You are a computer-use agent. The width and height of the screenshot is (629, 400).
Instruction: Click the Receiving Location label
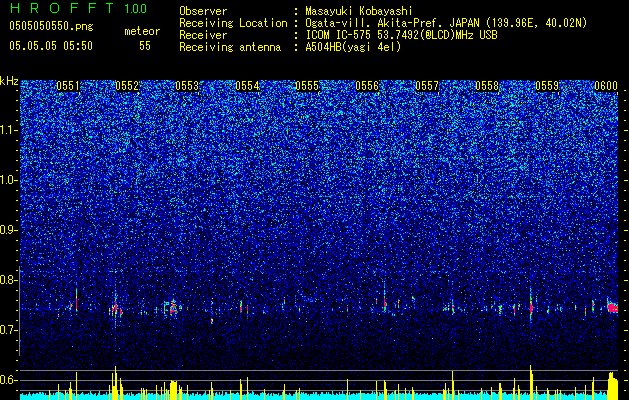click(233, 23)
